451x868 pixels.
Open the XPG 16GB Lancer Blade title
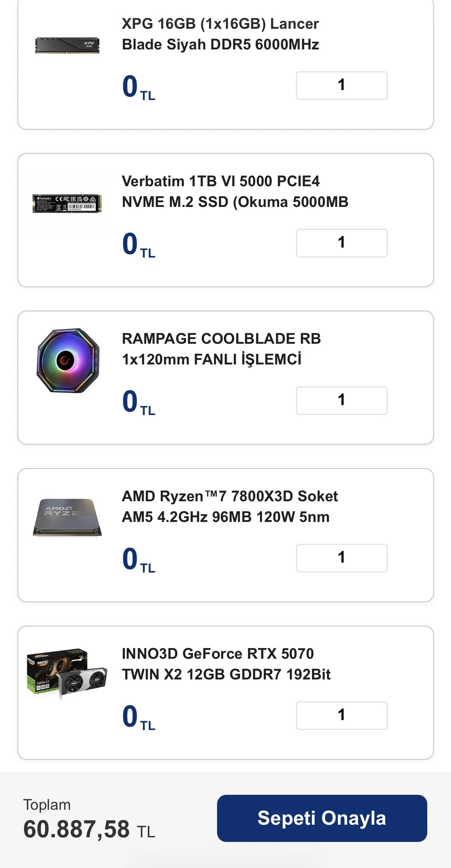pos(220,34)
